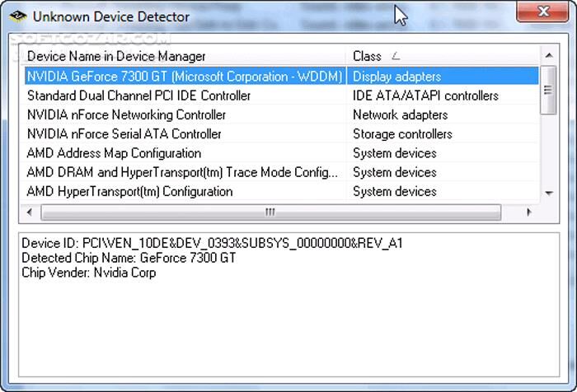Pick AMD DRAM and HyperTransport Trace Mode row
The image size is (577, 392).
pyautogui.click(x=182, y=172)
